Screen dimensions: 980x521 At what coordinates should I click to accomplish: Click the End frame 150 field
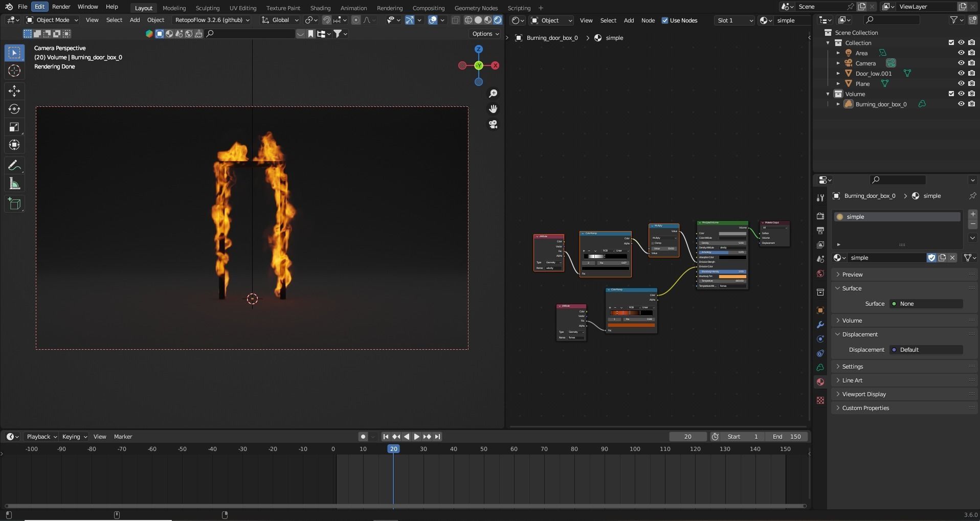click(787, 437)
